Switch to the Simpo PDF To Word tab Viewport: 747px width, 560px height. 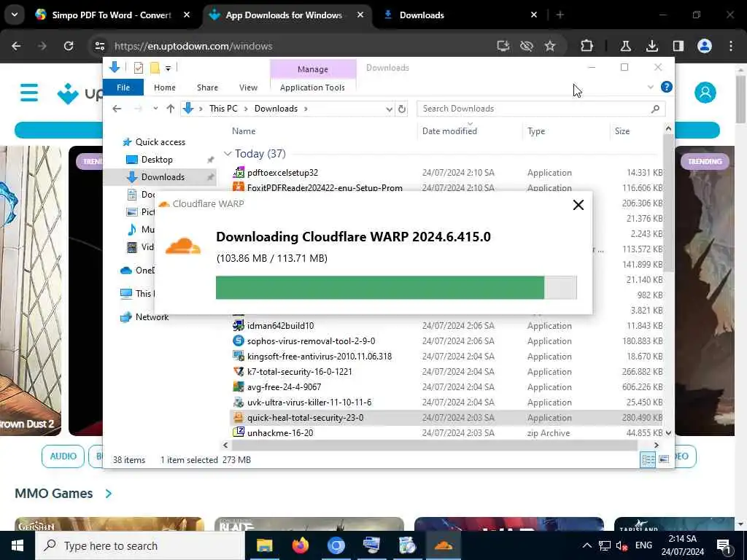click(112, 15)
